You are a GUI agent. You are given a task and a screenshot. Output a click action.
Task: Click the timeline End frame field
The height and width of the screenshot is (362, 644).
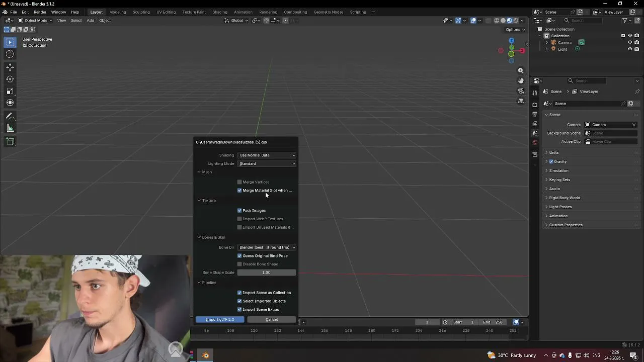(x=493, y=322)
